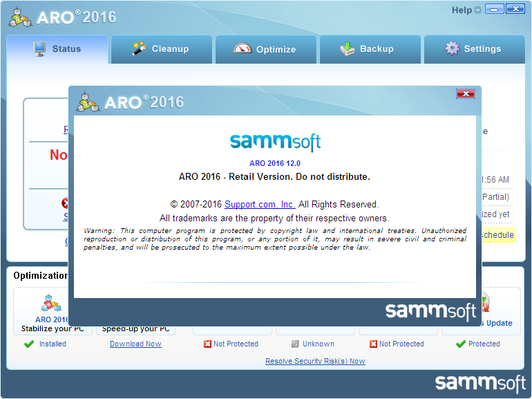
Task: Open the Settings tab
Action: 475,49
